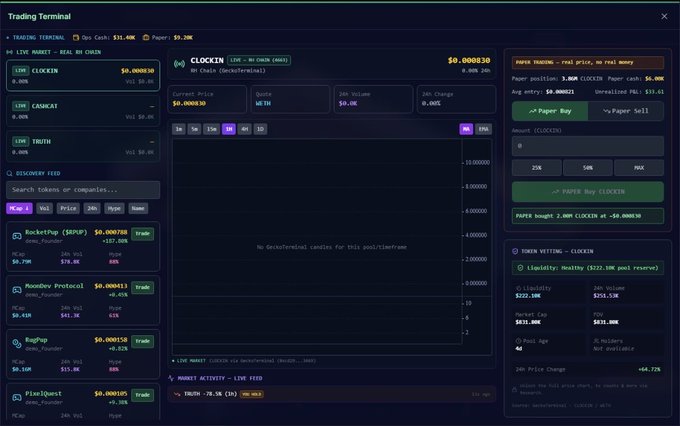Select the CLOCKIN live market card
This screenshot has height=426, width=680.
pyautogui.click(x=83, y=75)
